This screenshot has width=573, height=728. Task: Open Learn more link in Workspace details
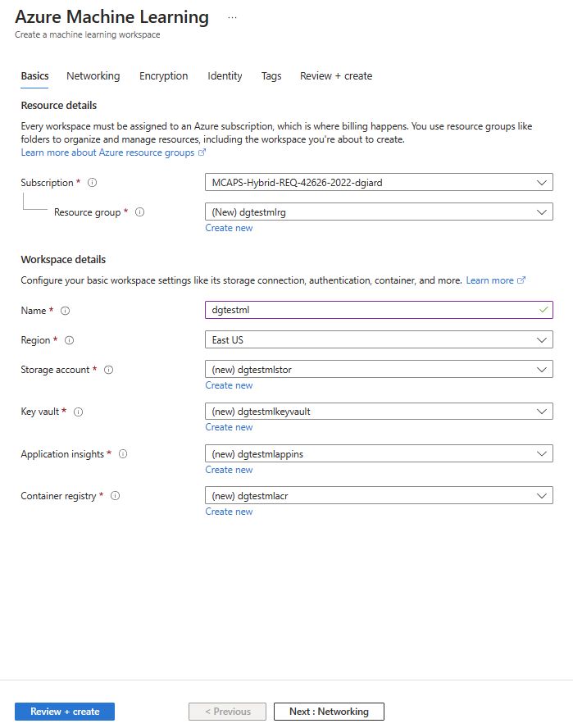(x=489, y=280)
